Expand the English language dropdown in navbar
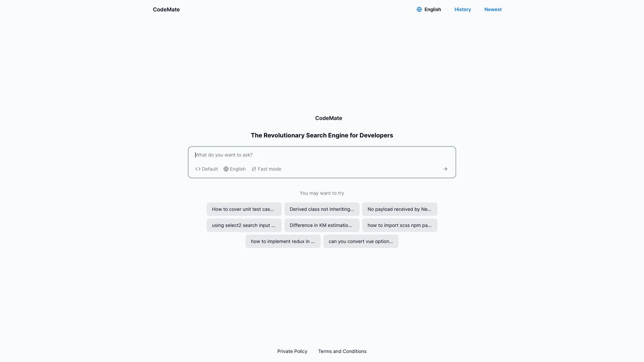Image resolution: width=644 pixels, height=362 pixels. 429,9
